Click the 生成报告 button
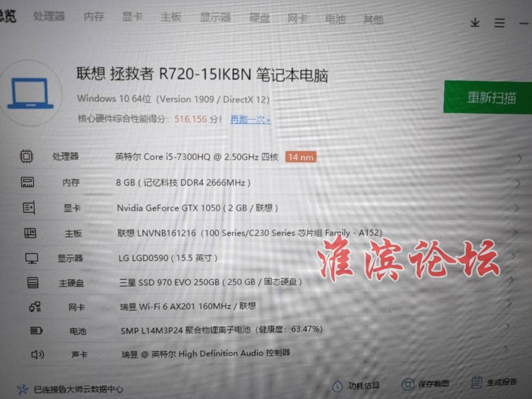The image size is (532, 399). coord(494,382)
